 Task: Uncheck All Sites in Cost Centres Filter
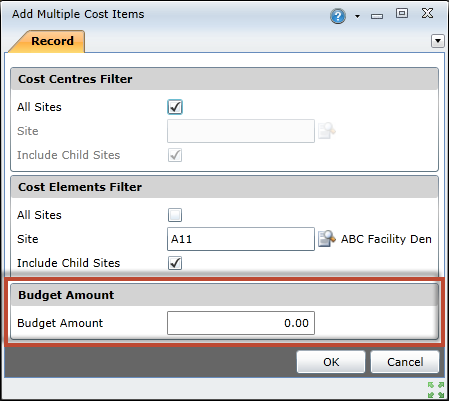(x=175, y=107)
